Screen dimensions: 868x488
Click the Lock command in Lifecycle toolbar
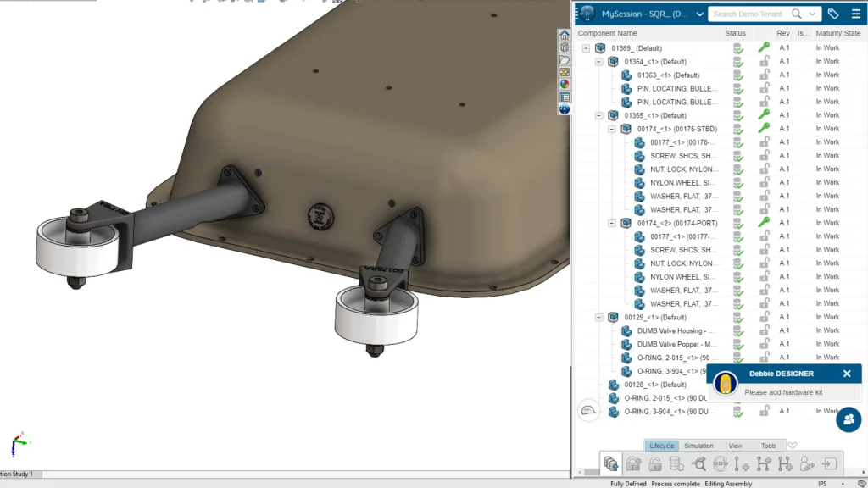pyautogui.click(x=633, y=463)
